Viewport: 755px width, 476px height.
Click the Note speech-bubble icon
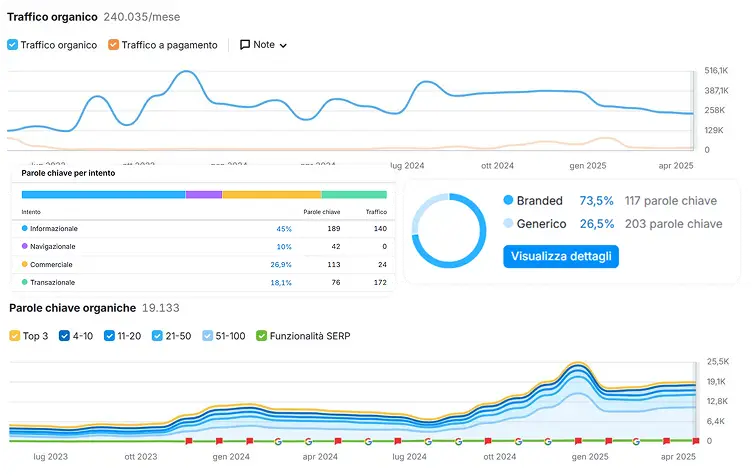click(x=245, y=45)
